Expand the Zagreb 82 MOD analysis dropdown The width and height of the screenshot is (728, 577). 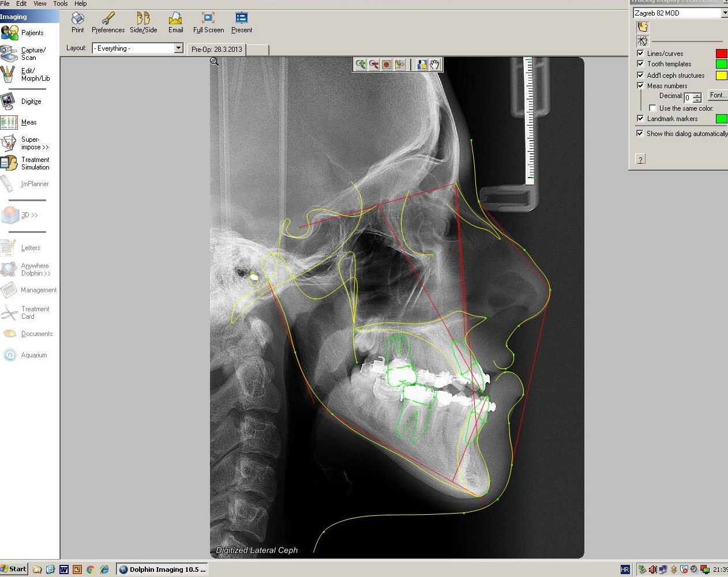point(724,13)
